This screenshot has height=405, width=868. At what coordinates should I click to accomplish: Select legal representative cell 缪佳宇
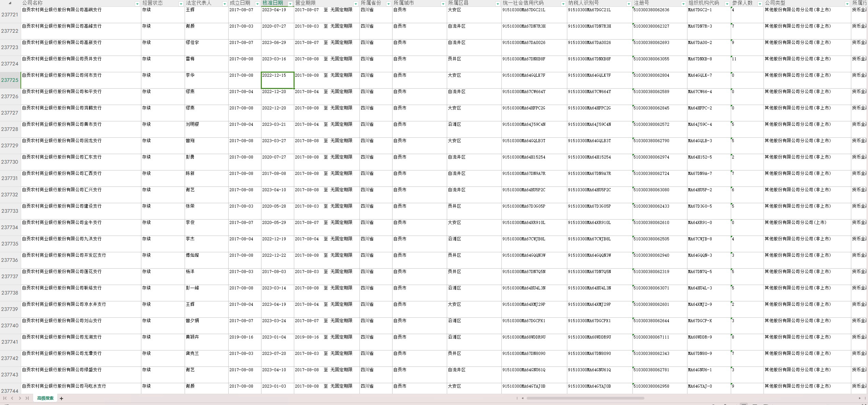click(207, 47)
